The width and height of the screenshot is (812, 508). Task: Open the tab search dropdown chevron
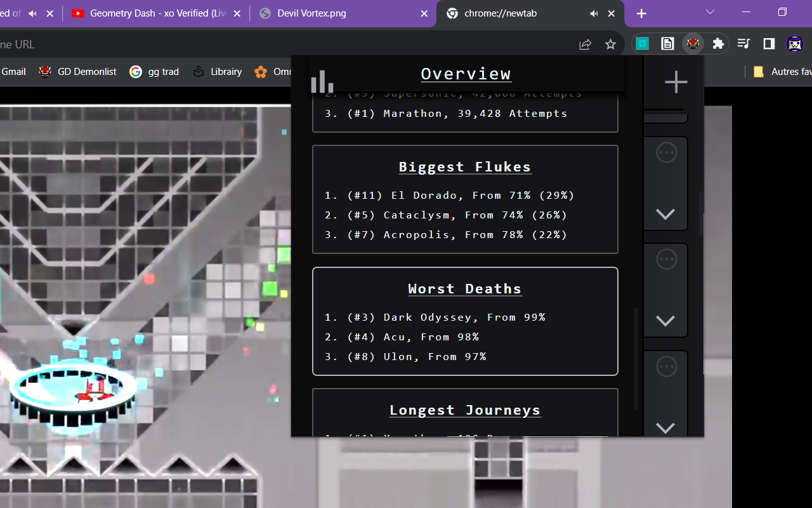coord(710,12)
